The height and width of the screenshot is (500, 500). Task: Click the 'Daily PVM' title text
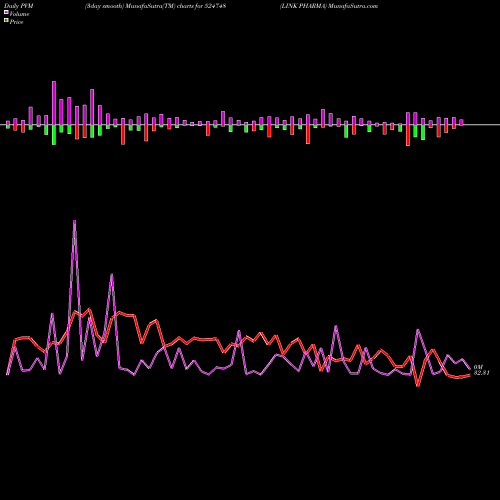[19, 6]
